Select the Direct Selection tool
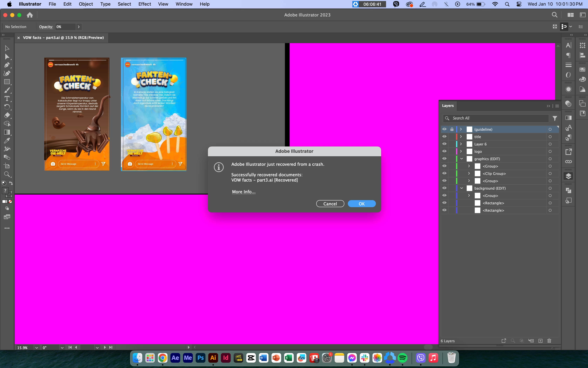The height and width of the screenshot is (368, 588). (x=7, y=57)
